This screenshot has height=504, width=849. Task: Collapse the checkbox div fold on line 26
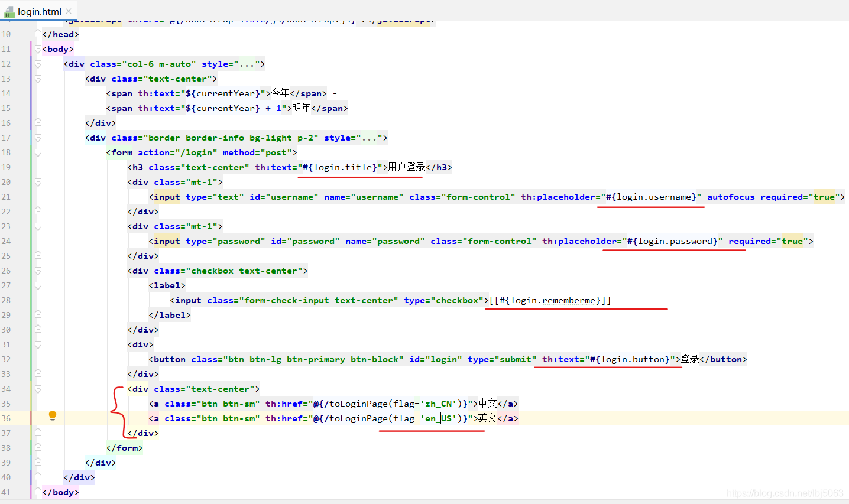(38, 271)
